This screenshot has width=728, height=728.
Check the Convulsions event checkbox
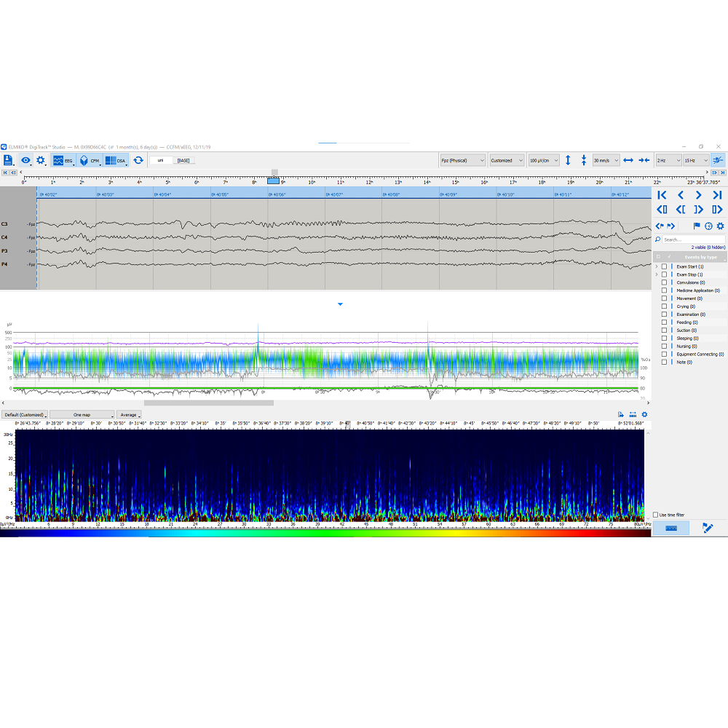[664, 282]
